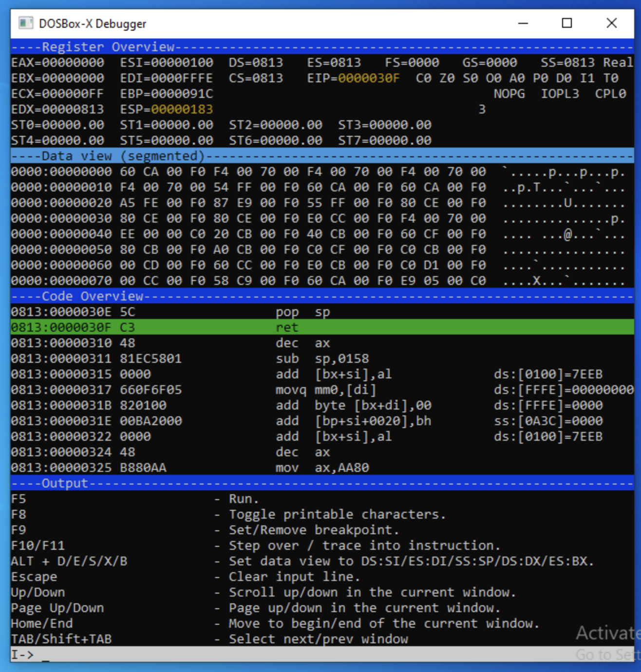The height and width of the screenshot is (672, 641).
Task: Select the EDI=0000FFFE register value
Action: click(167, 78)
